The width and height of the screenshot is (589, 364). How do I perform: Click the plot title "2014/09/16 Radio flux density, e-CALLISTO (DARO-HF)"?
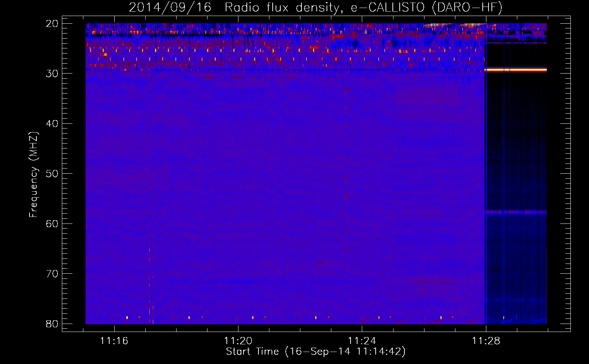point(315,8)
